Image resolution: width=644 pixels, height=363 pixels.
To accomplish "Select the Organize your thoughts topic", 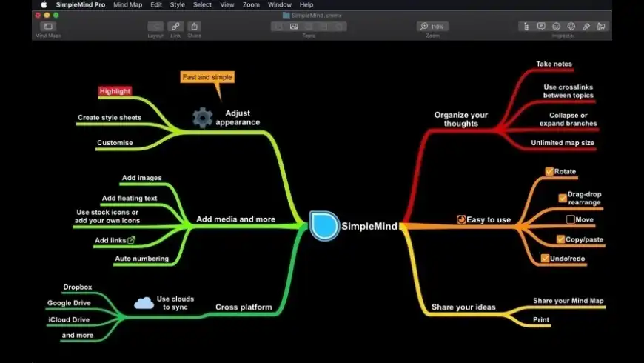I will 461,119.
